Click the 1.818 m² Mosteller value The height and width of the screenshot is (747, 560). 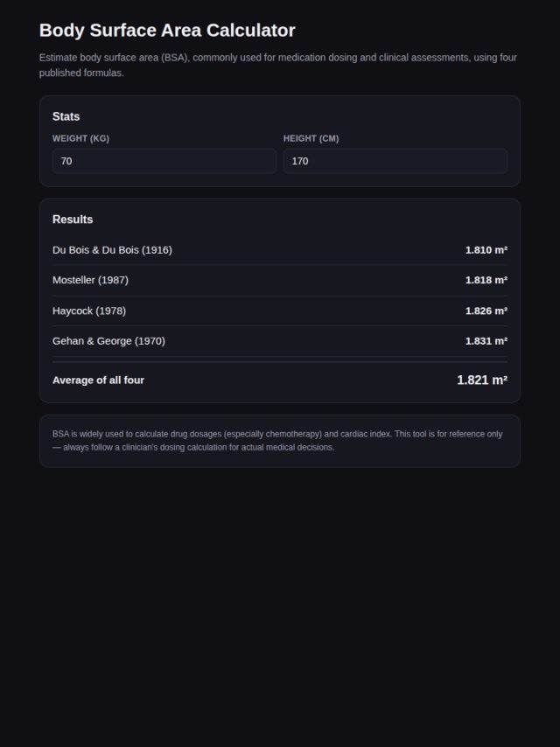[x=486, y=280]
